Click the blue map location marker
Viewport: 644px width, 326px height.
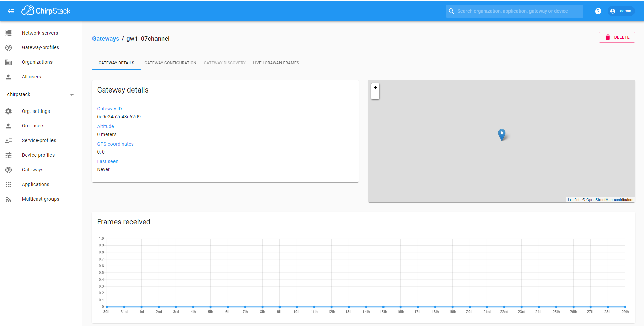coord(502,135)
